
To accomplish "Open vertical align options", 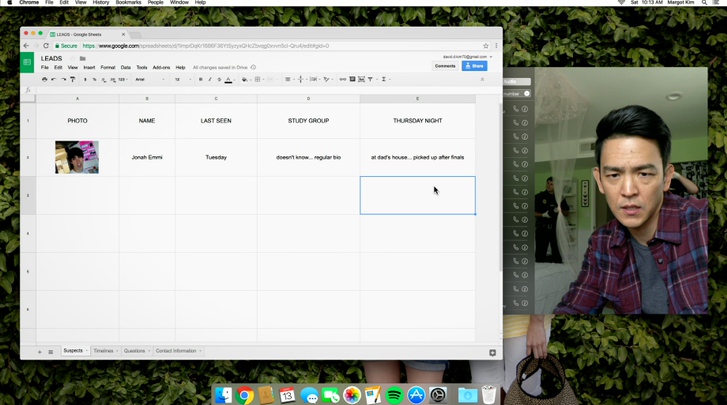I will [301, 79].
